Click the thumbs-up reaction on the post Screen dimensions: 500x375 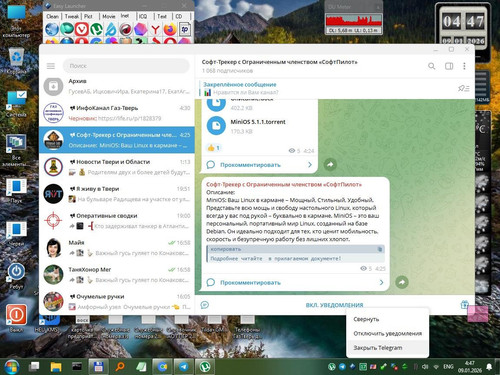pos(214,148)
